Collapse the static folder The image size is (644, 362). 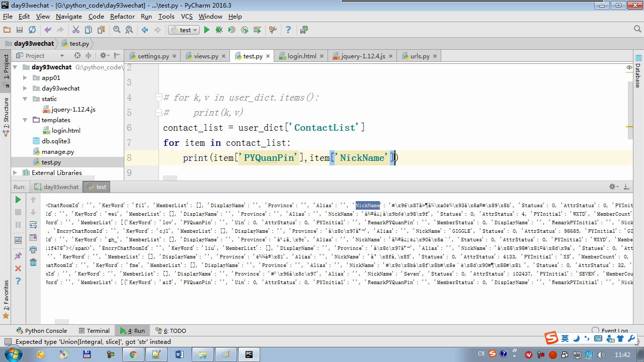[x=25, y=99]
